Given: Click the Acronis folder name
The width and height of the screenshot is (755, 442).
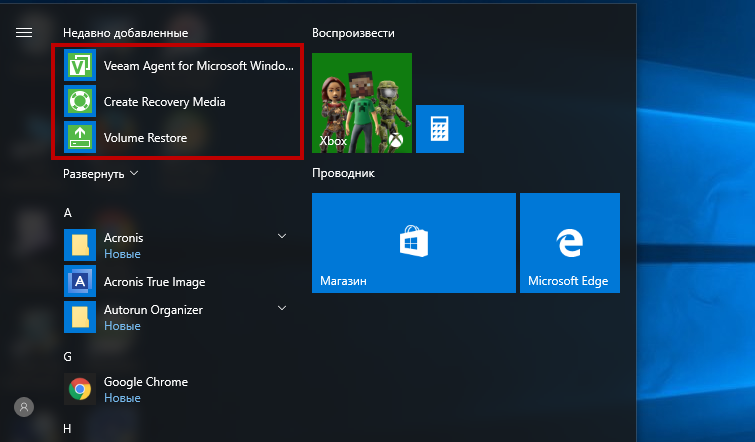Looking at the screenshot, I should (124, 238).
